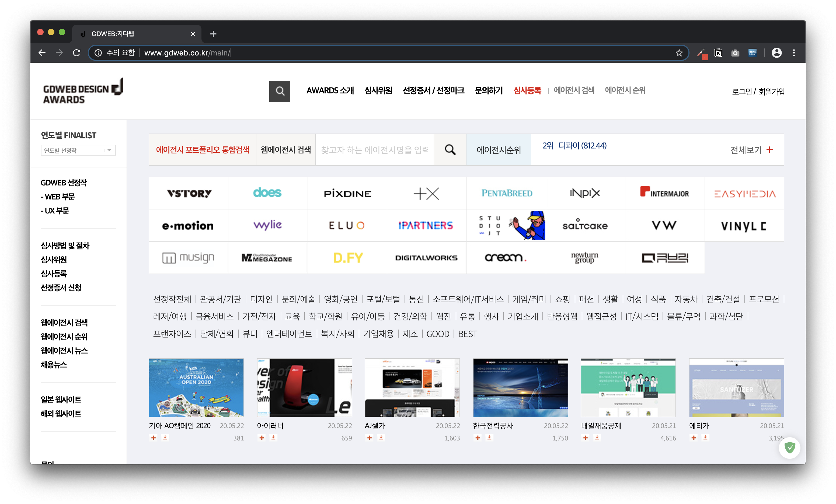Open the Chrome three-dot menu
The height and width of the screenshot is (504, 836).
click(x=794, y=53)
